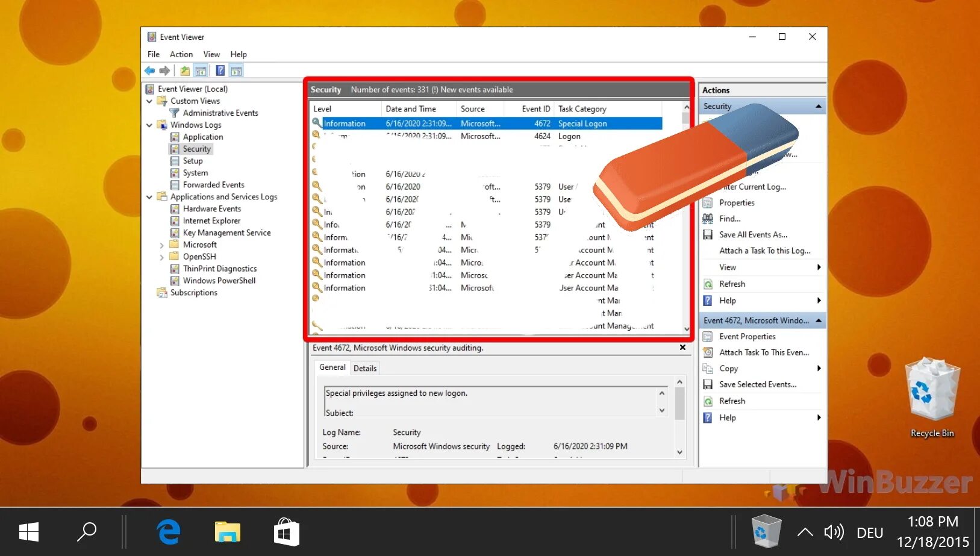Open the blue Help toolbar icon
980x556 pixels.
pos(220,71)
